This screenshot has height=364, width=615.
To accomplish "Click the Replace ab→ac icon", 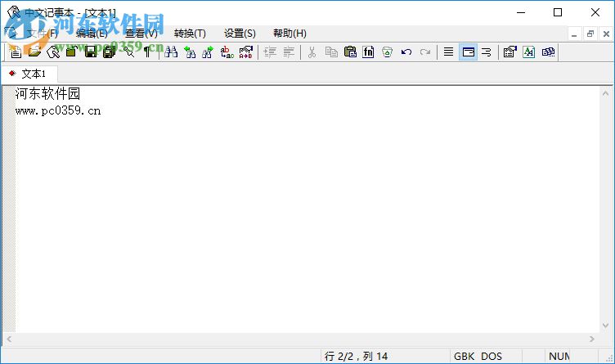I will [x=227, y=52].
